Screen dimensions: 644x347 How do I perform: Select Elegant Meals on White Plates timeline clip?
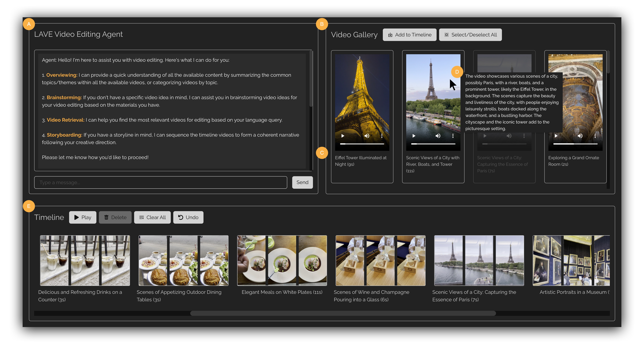(282, 260)
